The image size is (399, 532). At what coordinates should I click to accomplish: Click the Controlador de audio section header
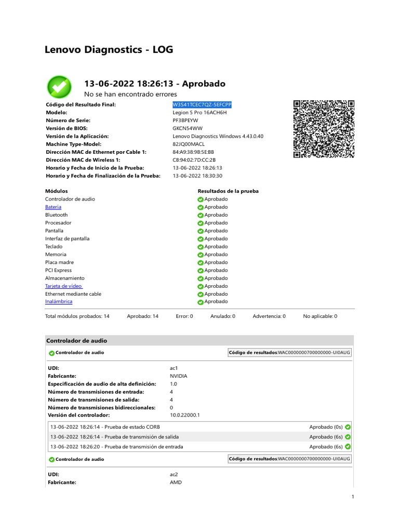coord(199,341)
